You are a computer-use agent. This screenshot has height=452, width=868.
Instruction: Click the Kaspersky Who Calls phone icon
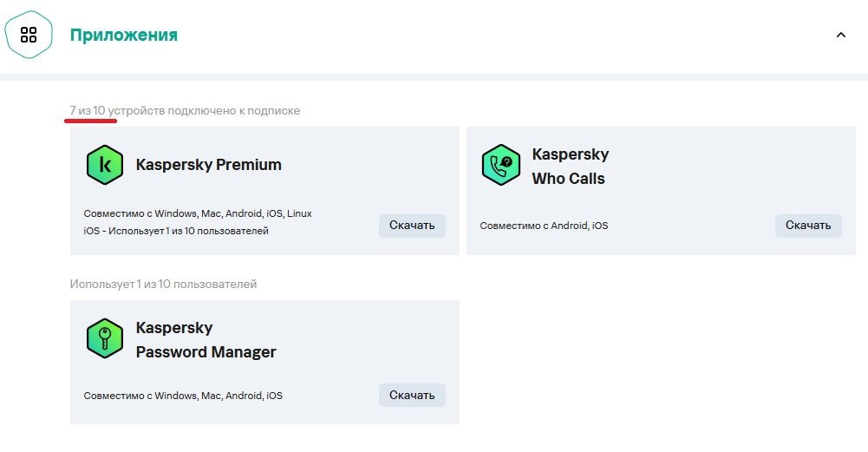[501, 165]
